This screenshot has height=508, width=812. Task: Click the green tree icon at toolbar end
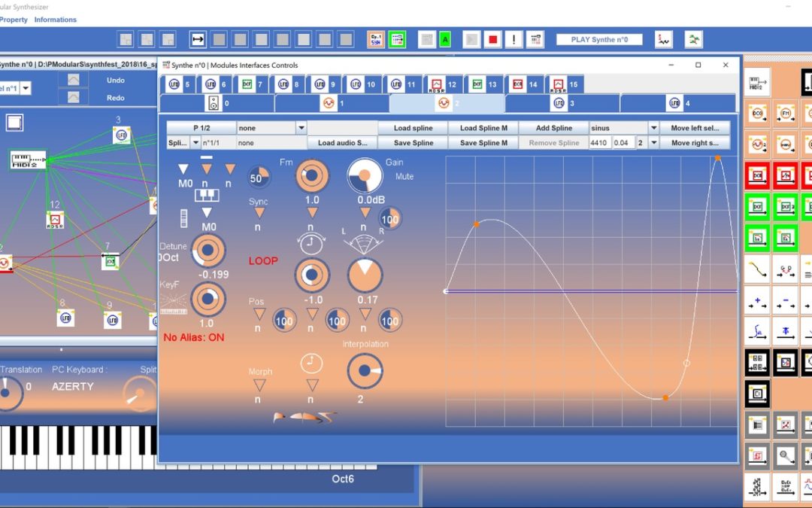coord(693,39)
